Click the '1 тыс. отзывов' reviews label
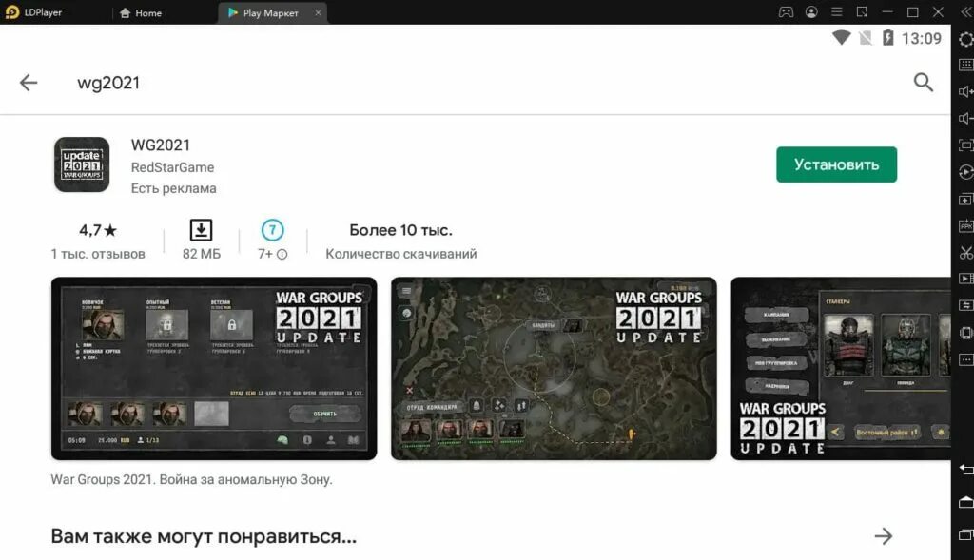 (98, 254)
